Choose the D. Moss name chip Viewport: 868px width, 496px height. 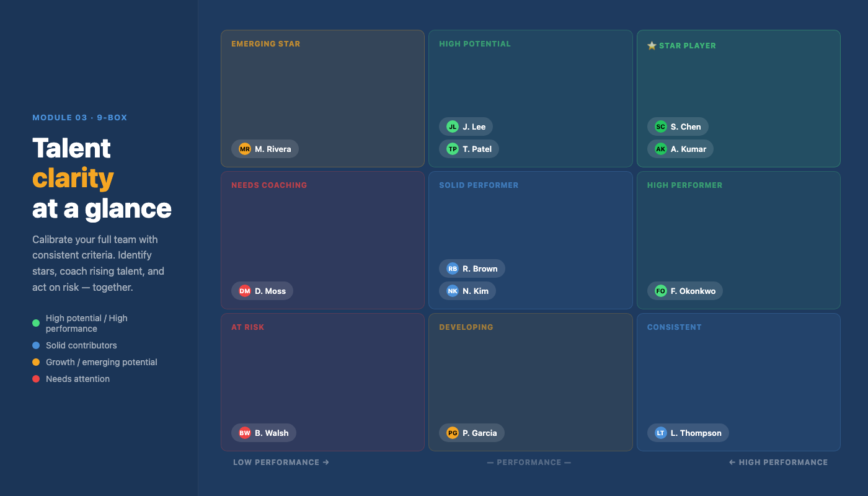(x=262, y=291)
